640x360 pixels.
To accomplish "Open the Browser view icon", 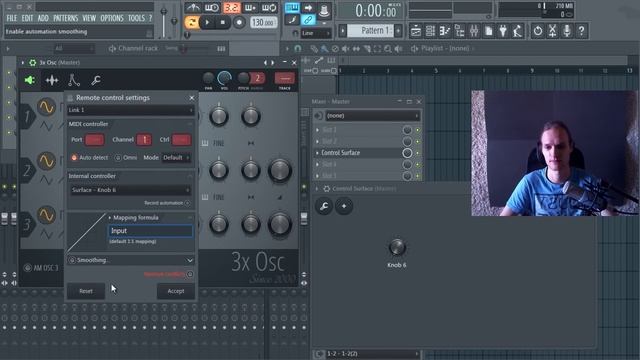I will tap(460, 31).
